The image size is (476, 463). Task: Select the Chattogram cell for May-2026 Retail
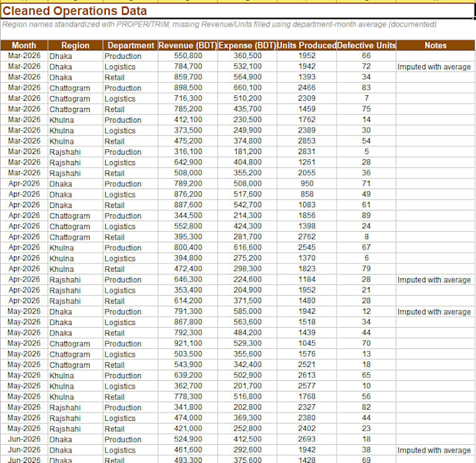click(x=76, y=364)
